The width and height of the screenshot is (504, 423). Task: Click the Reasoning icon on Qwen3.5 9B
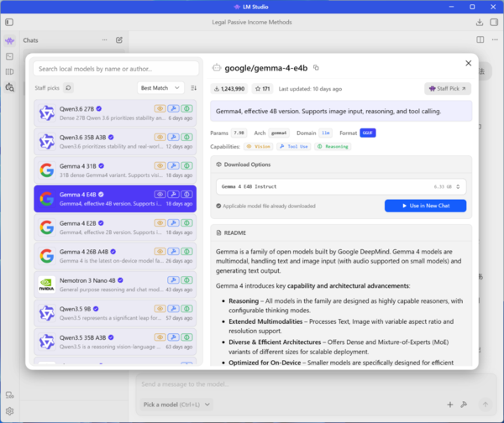[186, 309]
